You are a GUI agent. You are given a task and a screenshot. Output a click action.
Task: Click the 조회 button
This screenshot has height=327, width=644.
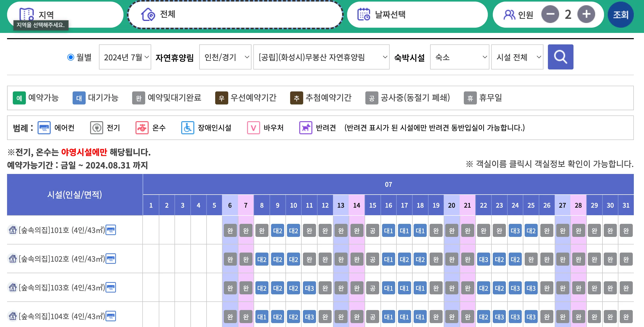[x=621, y=14]
